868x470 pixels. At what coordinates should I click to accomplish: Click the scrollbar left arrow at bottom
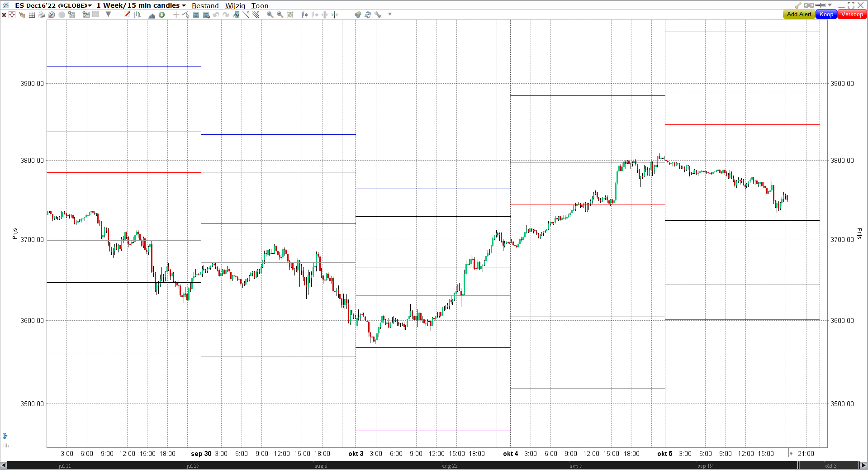tap(4, 465)
